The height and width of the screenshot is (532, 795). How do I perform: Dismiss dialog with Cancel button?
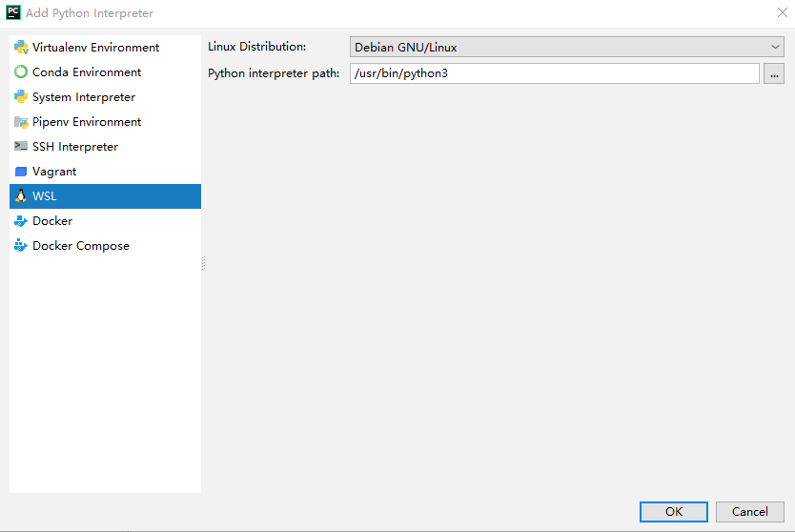click(x=750, y=512)
